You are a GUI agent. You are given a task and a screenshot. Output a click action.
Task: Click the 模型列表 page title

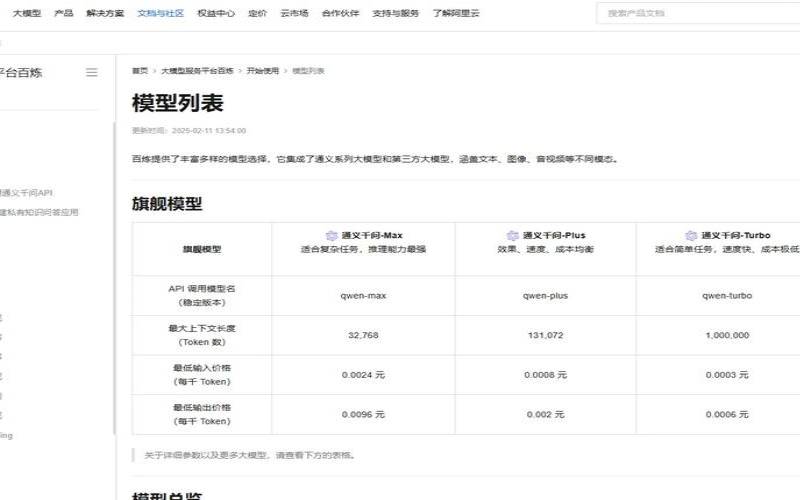(x=178, y=103)
